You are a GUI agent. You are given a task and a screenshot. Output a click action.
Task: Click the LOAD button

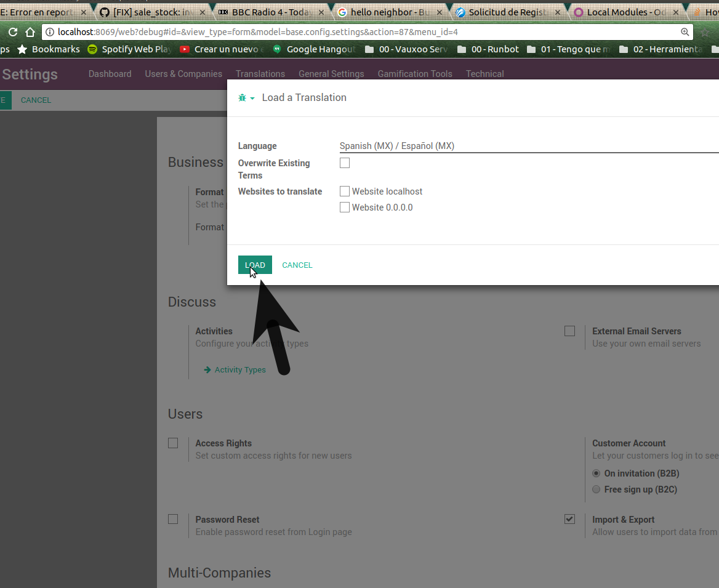255,265
